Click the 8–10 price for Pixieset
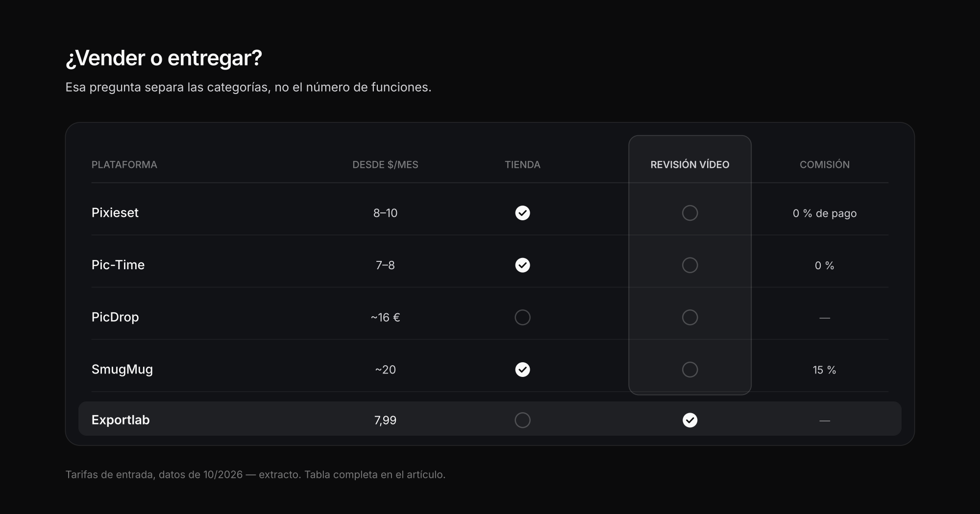This screenshot has height=514, width=980. point(385,213)
